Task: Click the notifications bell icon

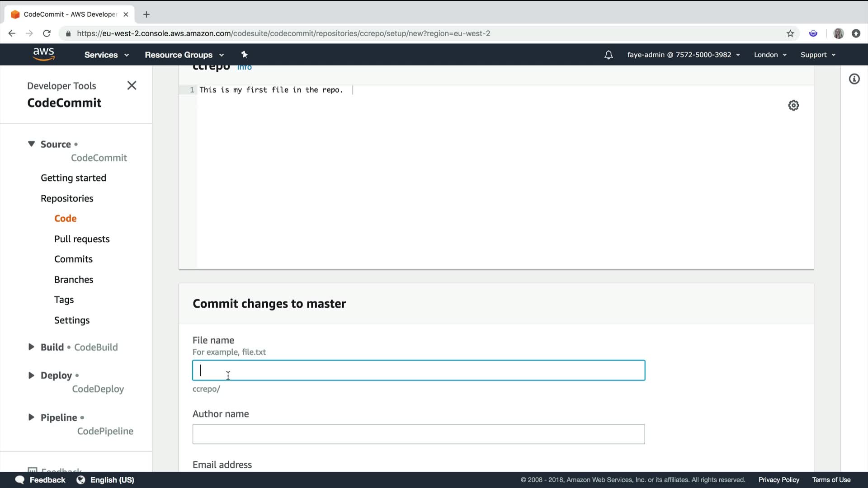Action: click(609, 55)
